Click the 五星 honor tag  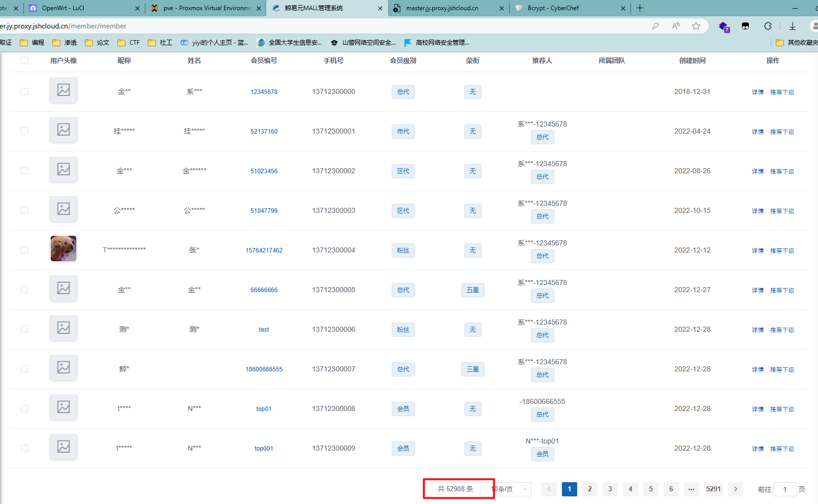point(473,290)
